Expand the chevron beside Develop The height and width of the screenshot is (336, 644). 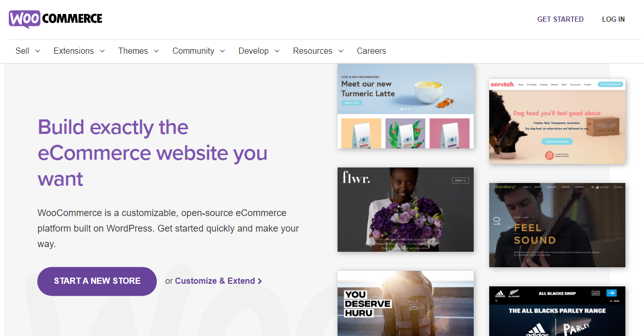[x=277, y=51]
